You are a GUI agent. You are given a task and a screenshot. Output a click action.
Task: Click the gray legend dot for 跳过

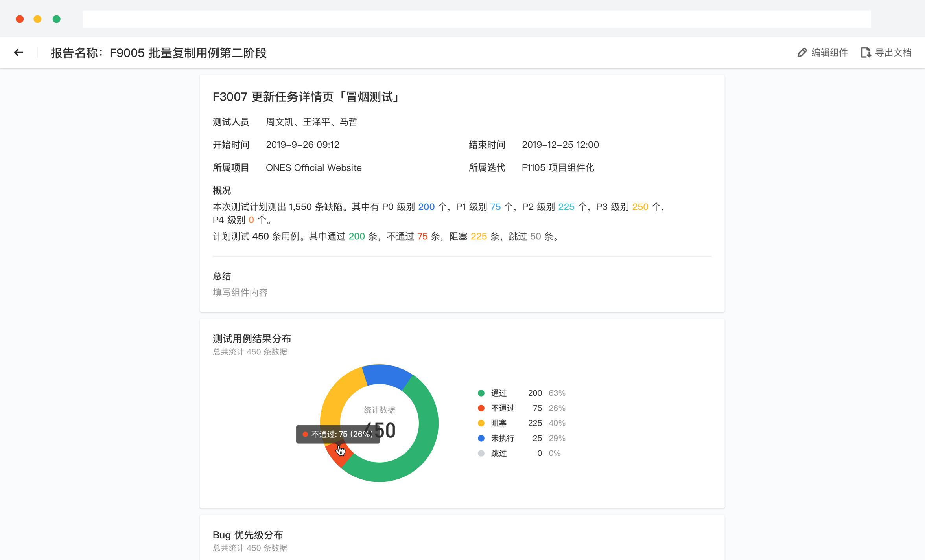point(481,453)
